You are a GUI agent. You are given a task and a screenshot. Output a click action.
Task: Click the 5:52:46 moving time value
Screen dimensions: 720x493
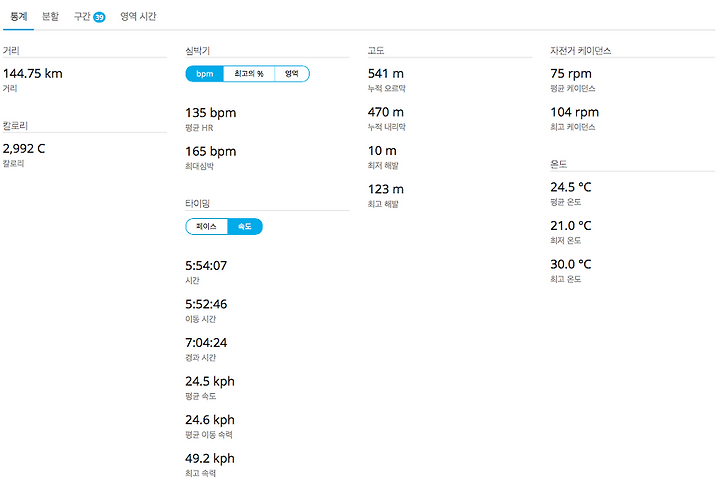point(206,304)
